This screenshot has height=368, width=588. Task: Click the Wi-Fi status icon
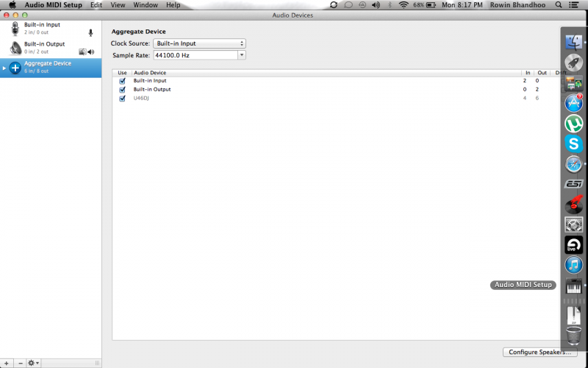(404, 5)
